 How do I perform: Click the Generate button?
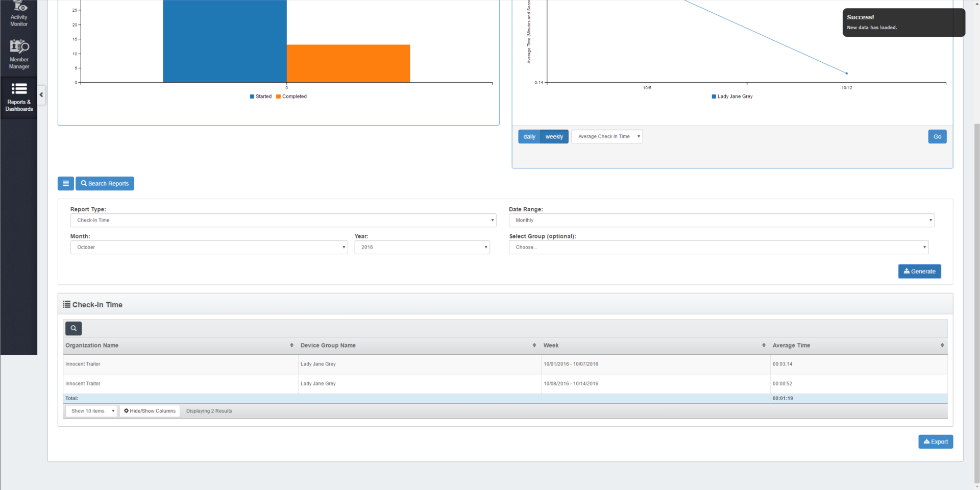919,272
